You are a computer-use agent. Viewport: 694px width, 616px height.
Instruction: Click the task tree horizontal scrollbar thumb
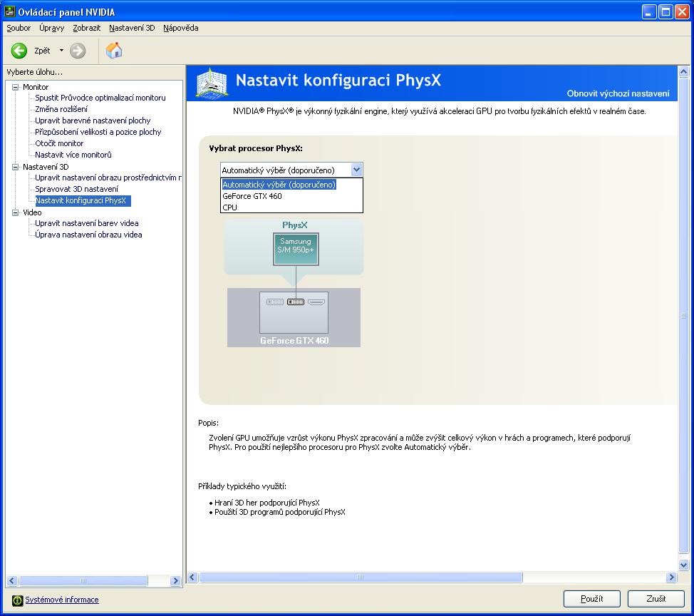(x=83, y=580)
